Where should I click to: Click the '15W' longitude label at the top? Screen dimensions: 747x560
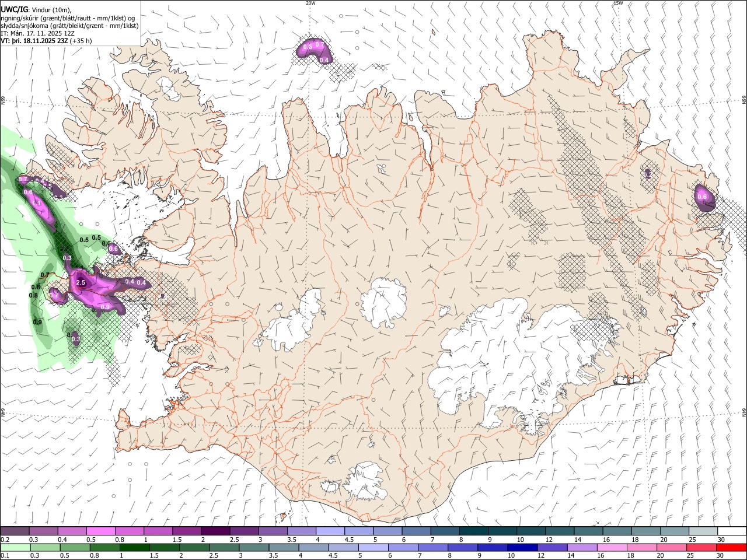point(618,3)
